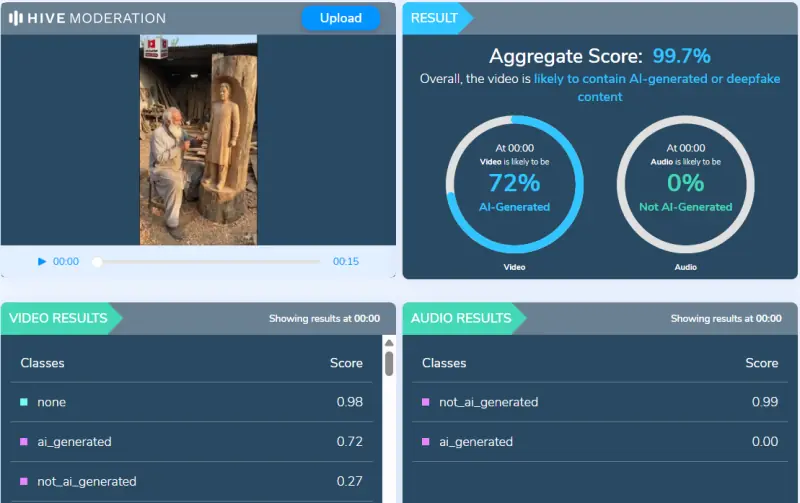Select the AUDIO RESULTS header tab
Screen dimensions: 800x503
click(x=461, y=319)
